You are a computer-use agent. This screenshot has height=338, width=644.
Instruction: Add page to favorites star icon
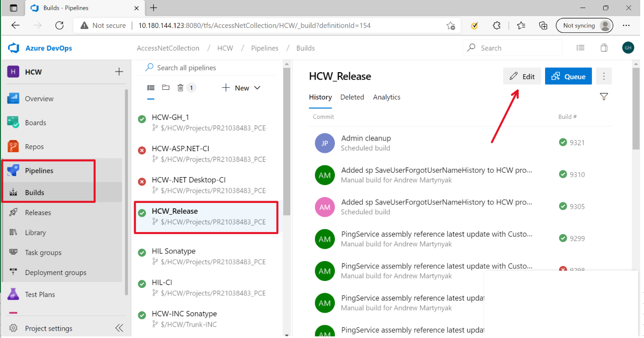(x=450, y=25)
